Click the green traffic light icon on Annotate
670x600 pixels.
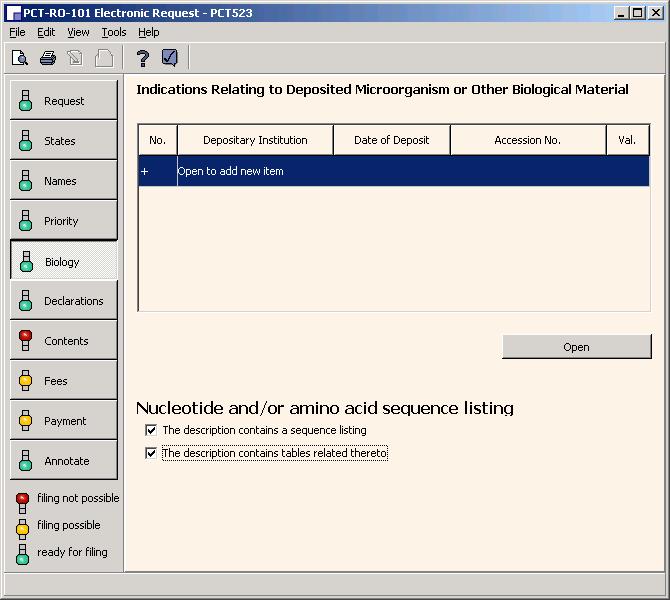click(x=25, y=461)
